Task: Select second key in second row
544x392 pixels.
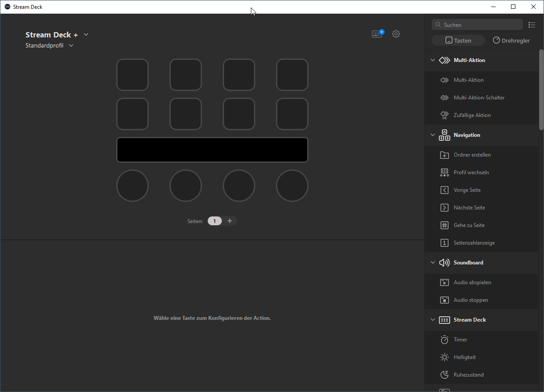Action: (186, 114)
